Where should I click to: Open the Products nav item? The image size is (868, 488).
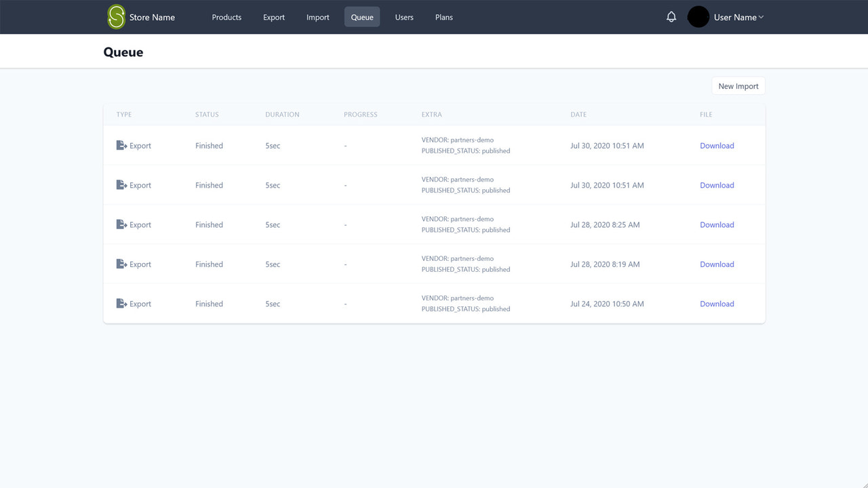point(226,17)
